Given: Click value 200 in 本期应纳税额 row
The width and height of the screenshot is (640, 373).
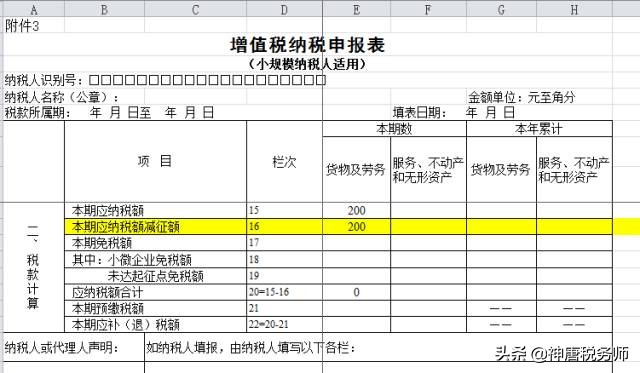Looking at the screenshot, I should [x=356, y=210].
